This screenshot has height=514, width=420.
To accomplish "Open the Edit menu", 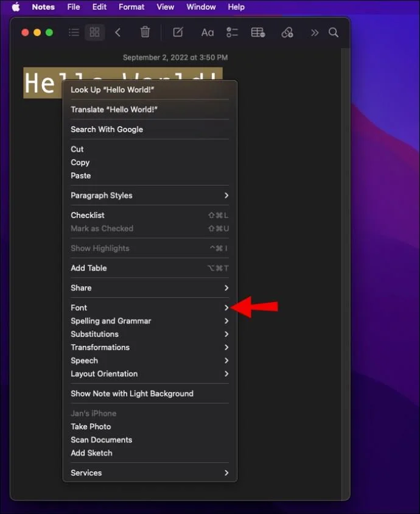I will [x=99, y=7].
